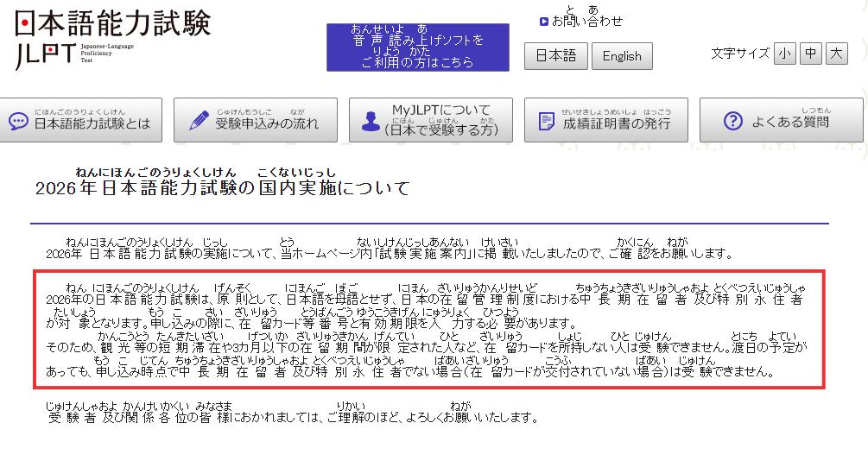Click the closing paragraph starting with 受験者及び関係各位
The width and height of the screenshot is (868, 461).
tap(294, 418)
